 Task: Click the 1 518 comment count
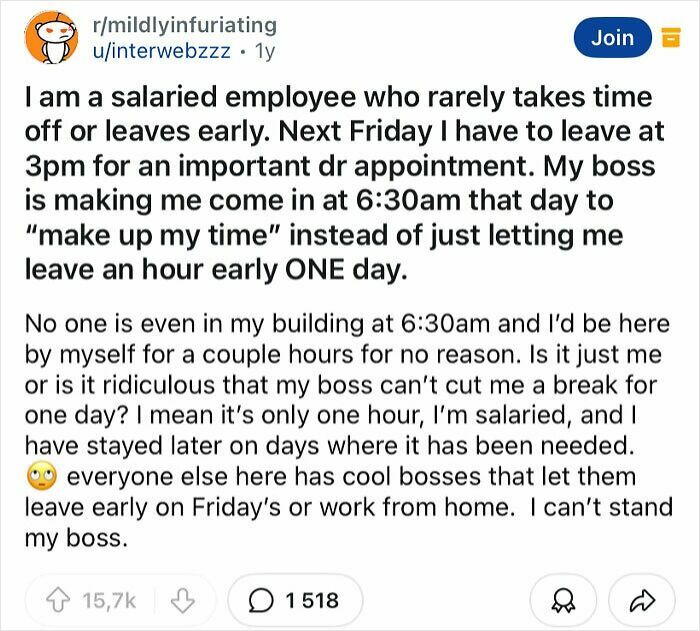click(311, 600)
